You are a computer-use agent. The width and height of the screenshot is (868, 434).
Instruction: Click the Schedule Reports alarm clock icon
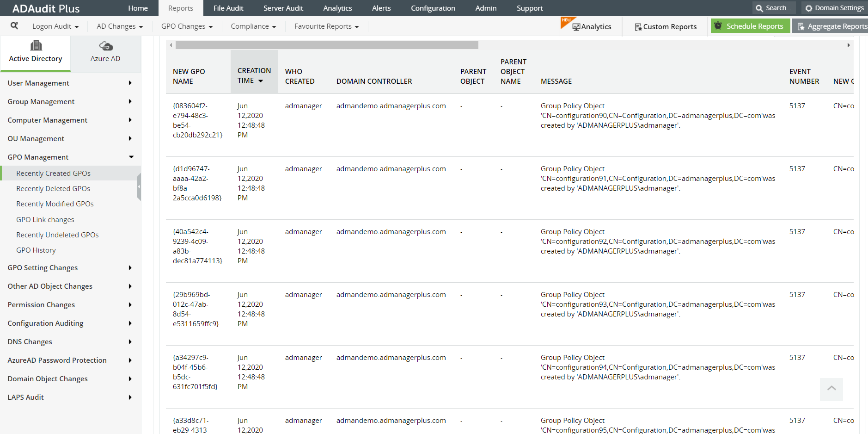click(x=718, y=25)
